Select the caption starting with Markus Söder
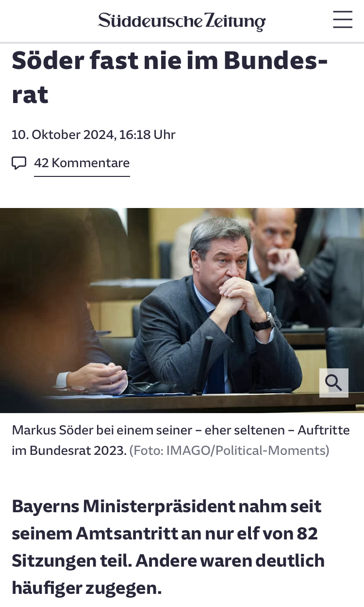This screenshot has width=364, height=607. tap(181, 440)
